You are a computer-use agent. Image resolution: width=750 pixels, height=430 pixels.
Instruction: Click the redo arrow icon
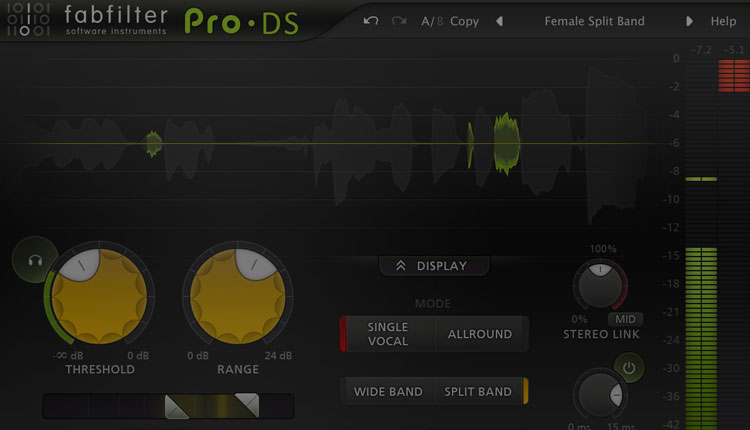pyautogui.click(x=399, y=21)
